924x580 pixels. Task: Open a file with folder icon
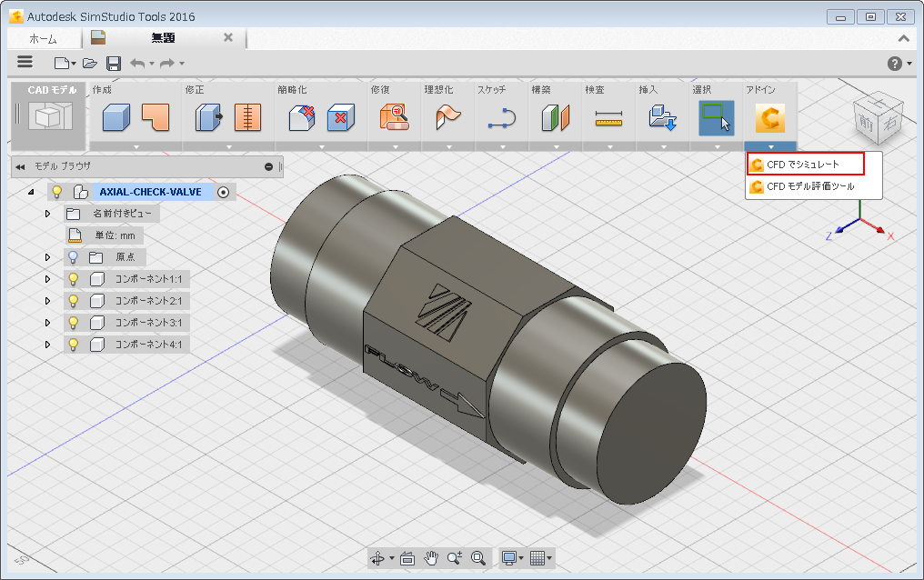point(89,63)
